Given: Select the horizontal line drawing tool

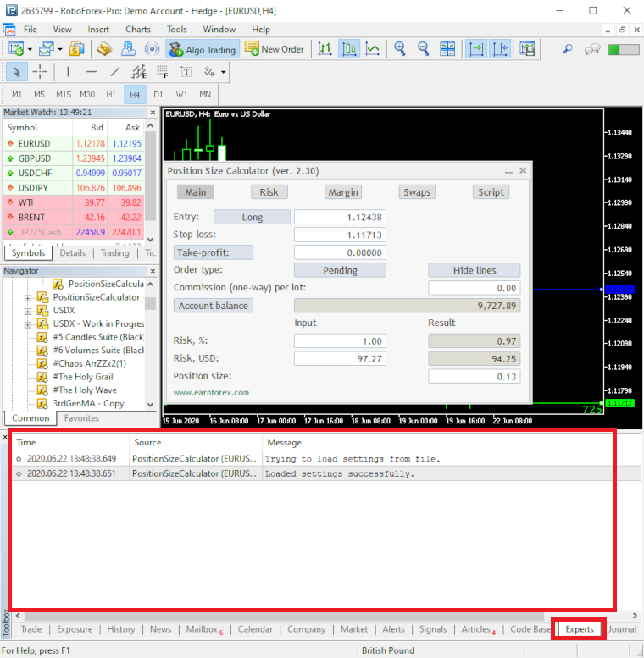Looking at the screenshot, I should tap(92, 72).
